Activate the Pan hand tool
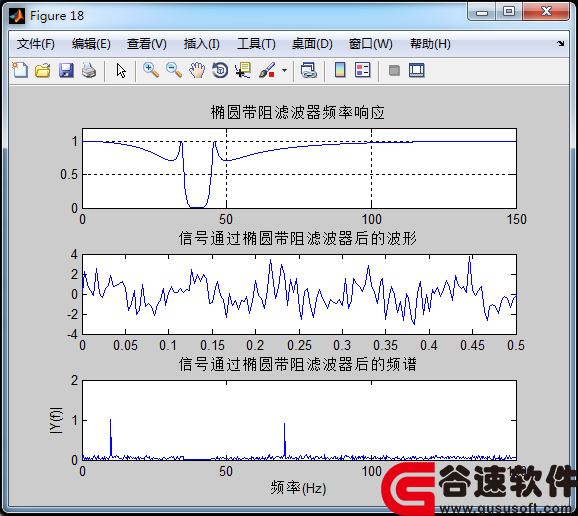578x516 pixels. [197, 70]
